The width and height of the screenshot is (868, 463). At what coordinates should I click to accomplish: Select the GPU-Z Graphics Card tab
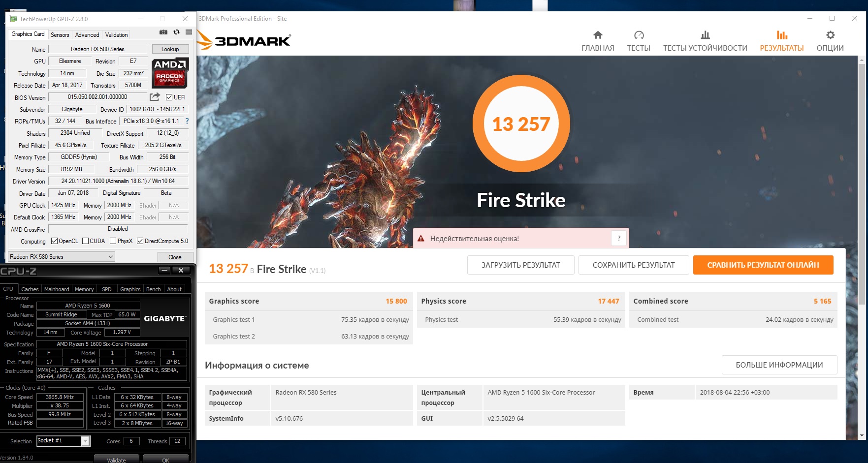tap(28, 34)
